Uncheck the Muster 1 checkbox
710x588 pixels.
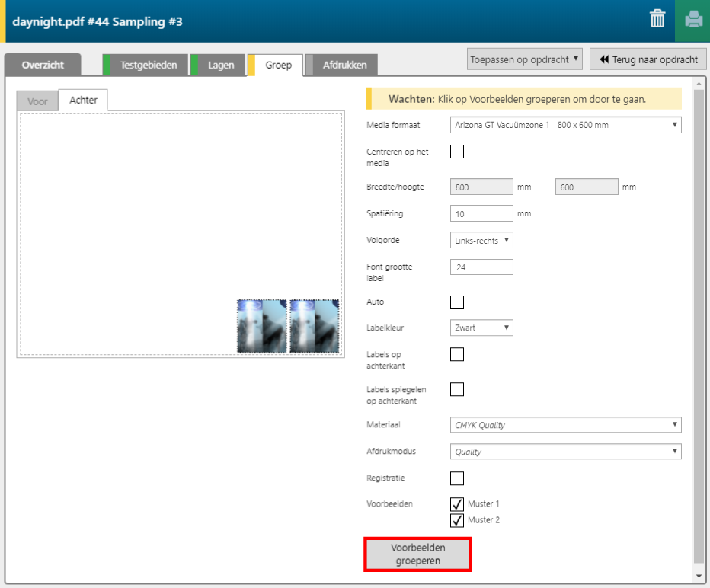click(x=457, y=503)
